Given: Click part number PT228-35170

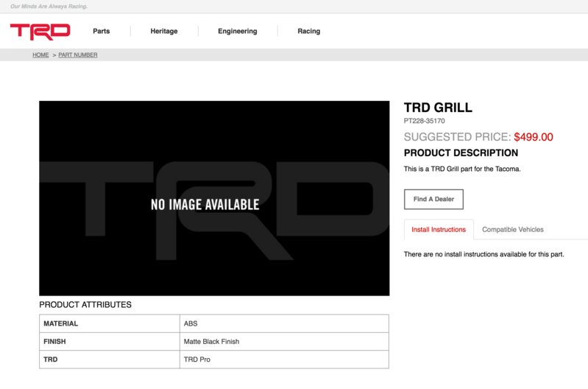Looking at the screenshot, I should (x=424, y=121).
